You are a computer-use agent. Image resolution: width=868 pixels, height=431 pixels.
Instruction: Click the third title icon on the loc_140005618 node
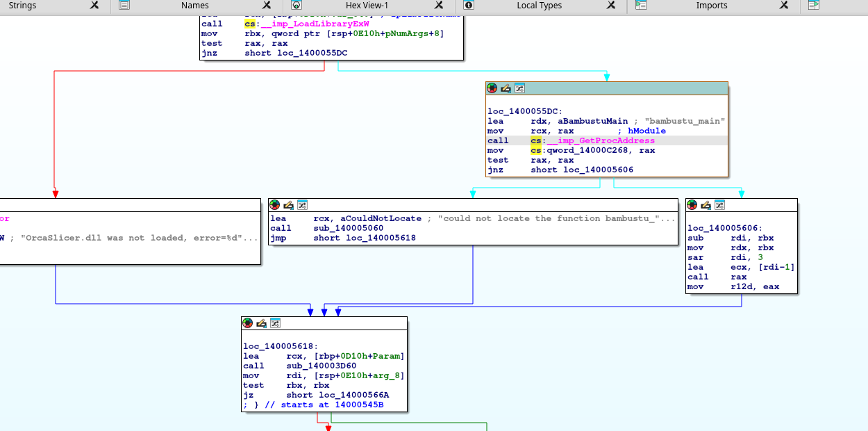(x=274, y=323)
